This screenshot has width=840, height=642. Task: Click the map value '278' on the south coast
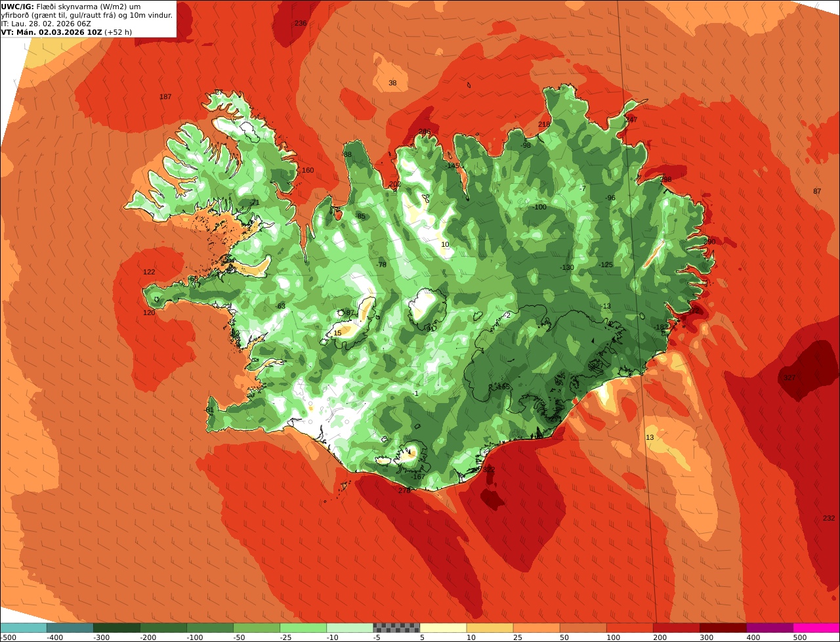[404, 490]
